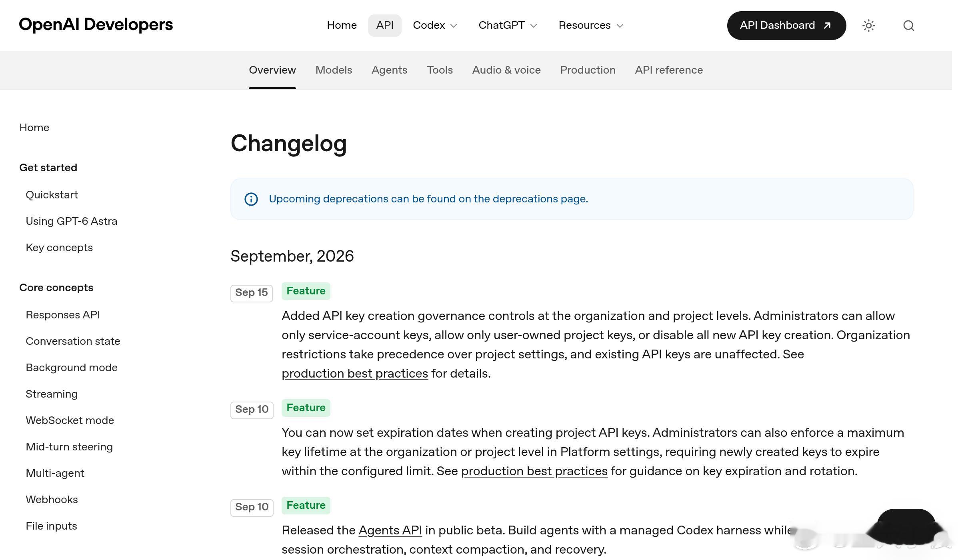Open Quickstart in the sidebar

pos(52,195)
